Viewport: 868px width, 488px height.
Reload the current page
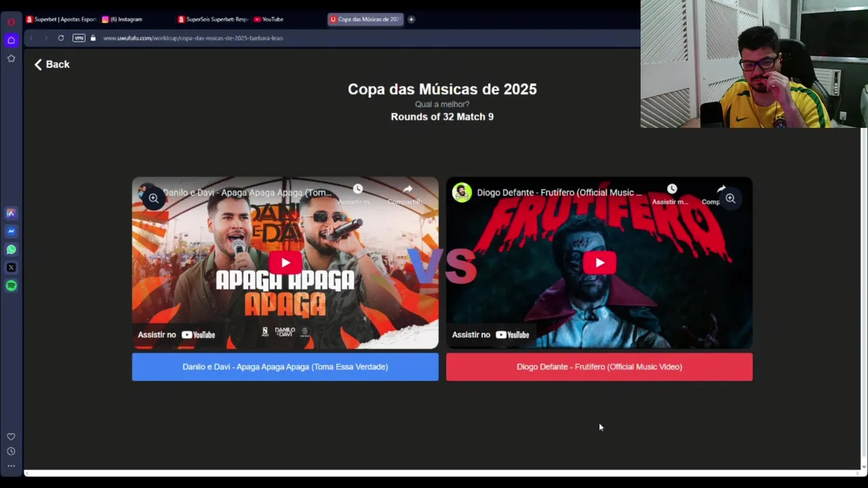(x=61, y=38)
